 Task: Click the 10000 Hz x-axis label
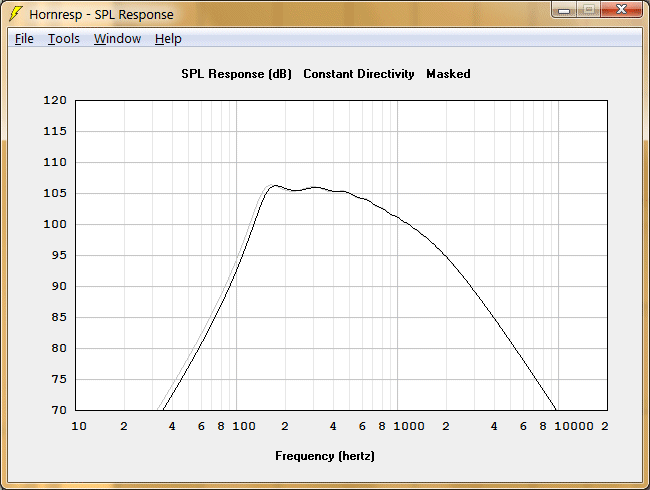click(574, 426)
